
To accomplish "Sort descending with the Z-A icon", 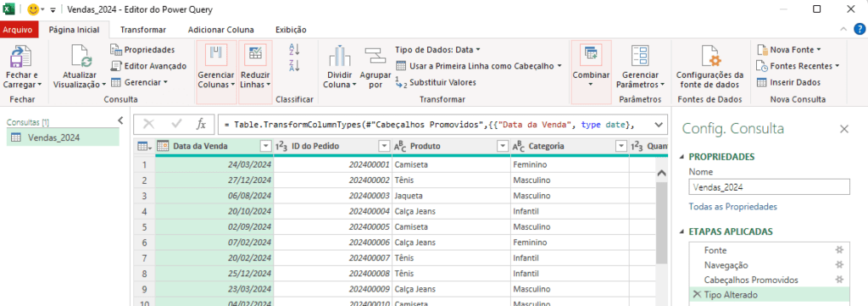I will coord(294,66).
